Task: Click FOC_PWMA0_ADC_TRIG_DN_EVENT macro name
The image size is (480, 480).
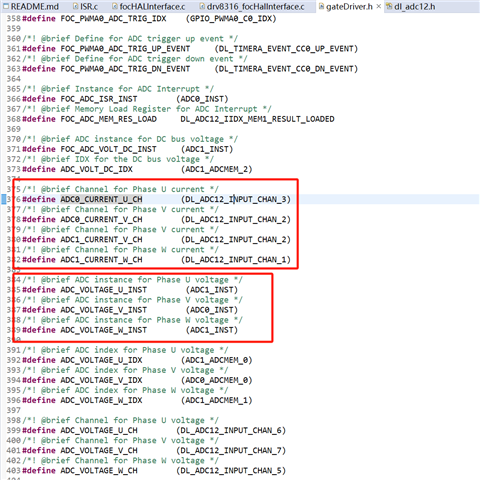Action: click(x=125, y=69)
